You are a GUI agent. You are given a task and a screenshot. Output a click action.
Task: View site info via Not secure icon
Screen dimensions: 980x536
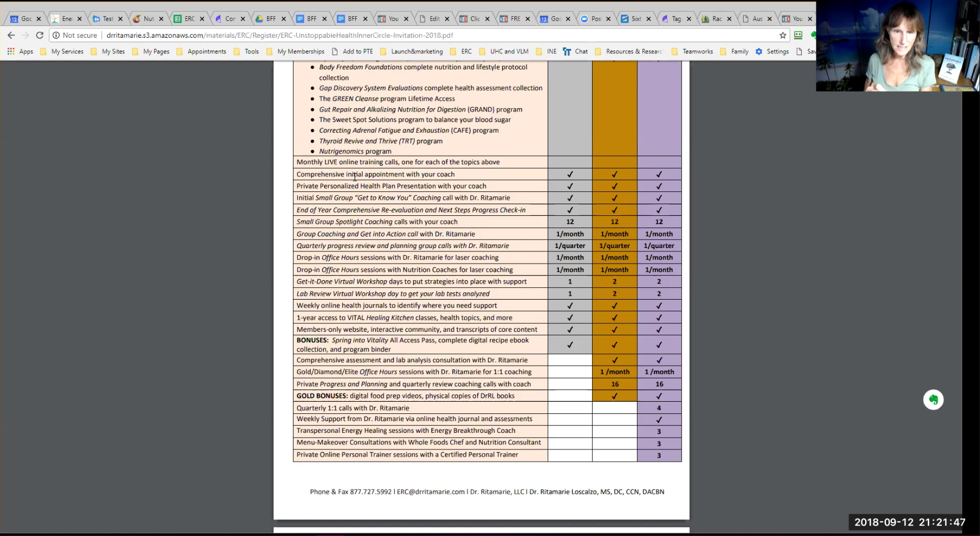56,35
